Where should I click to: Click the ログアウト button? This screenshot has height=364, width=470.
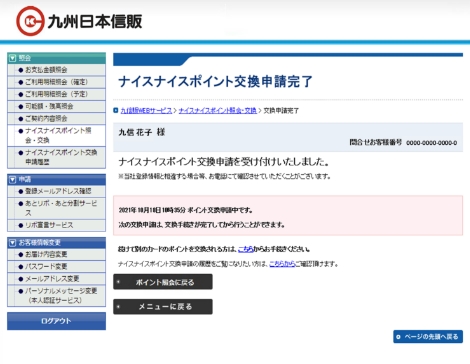click(56, 321)
